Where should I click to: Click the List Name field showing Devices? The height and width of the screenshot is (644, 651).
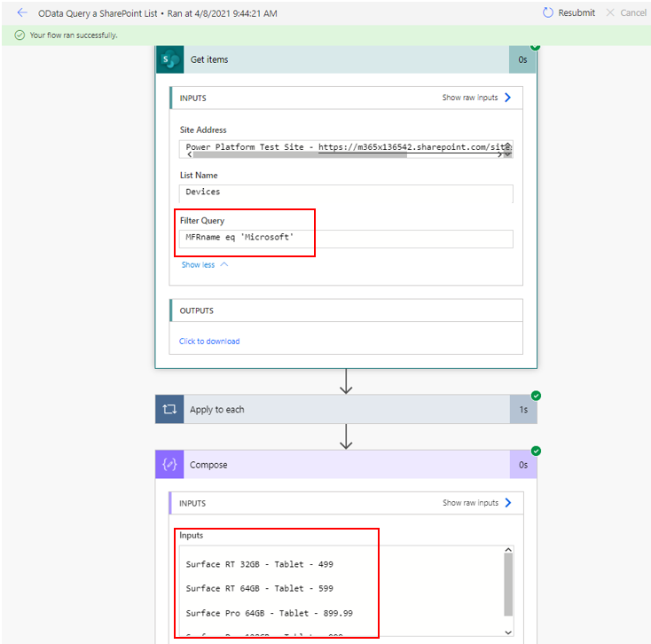pyautogui.click(x=346, y=193)
